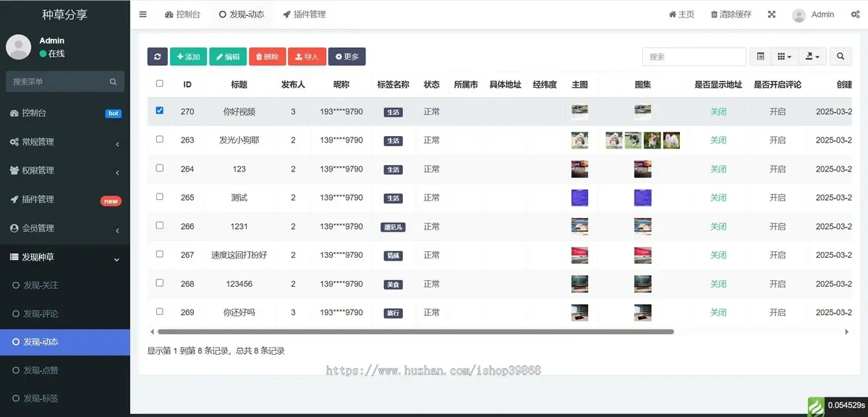Toggle table card view icon
The width and height of the screenshot is (868, 417).
coord(760,56)
